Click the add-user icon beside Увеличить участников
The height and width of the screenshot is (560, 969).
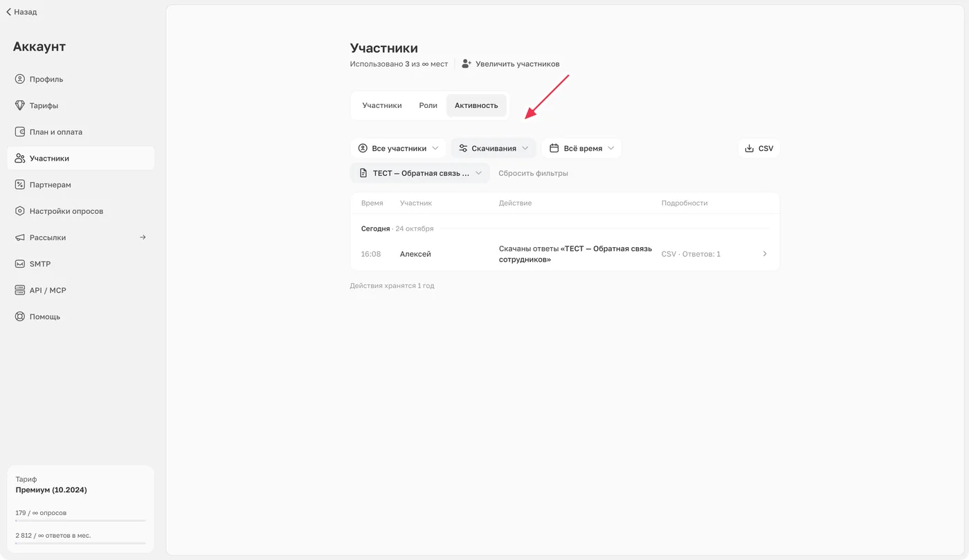click(x=467, y=64)
